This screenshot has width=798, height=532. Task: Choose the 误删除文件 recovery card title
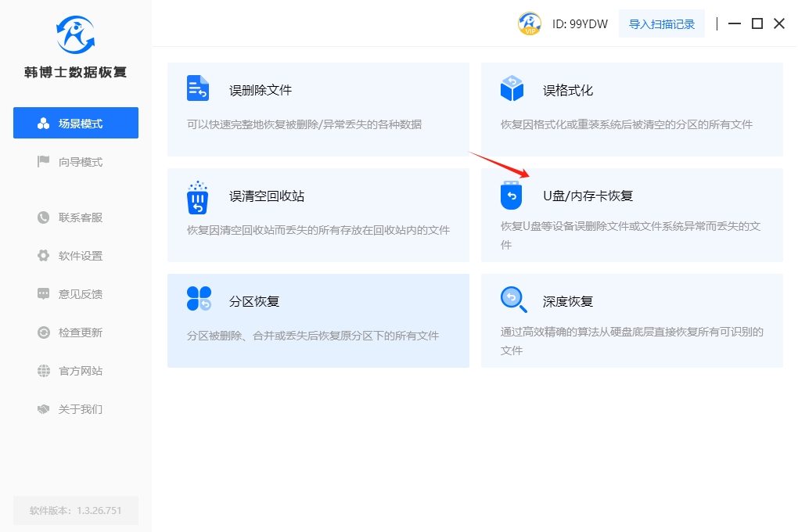(x=261, y=90)
